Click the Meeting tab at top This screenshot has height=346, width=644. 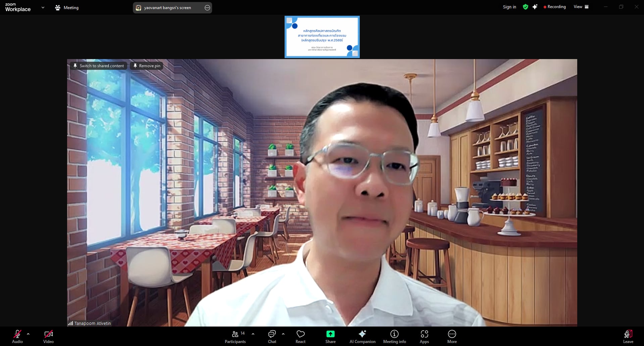click(67, 7)
